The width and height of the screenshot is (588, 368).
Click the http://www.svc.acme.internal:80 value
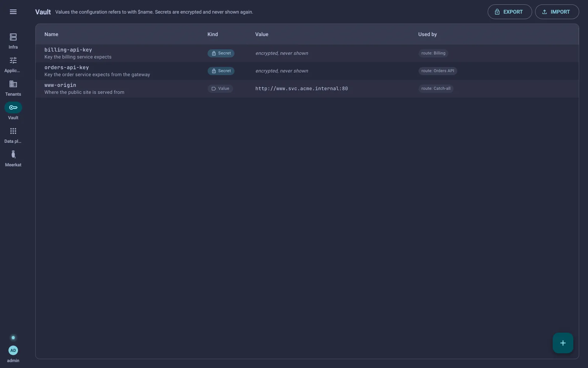(x=301, y=89)
